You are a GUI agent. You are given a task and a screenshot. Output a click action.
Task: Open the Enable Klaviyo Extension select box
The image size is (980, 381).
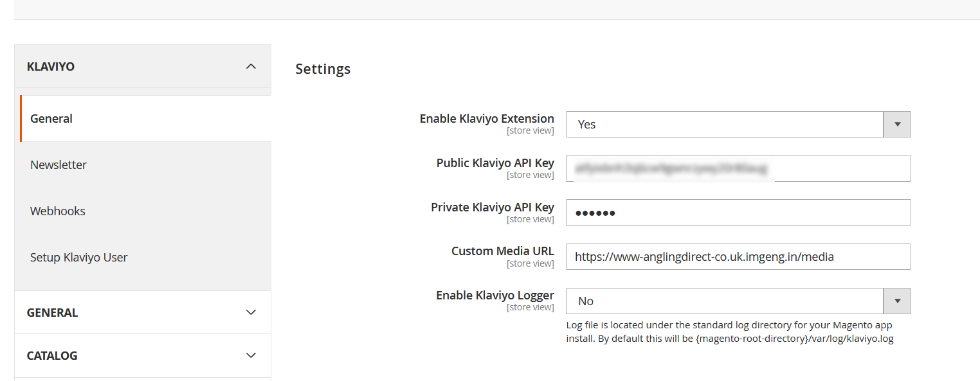[x=738, y=124]
